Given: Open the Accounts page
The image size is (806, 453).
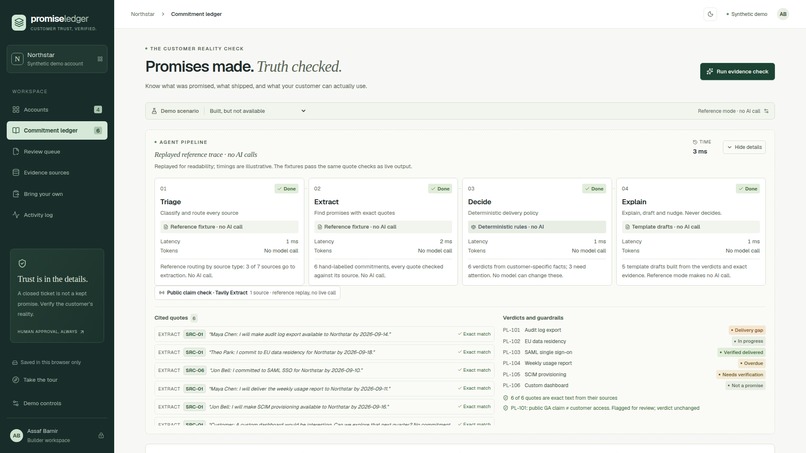Looking at the screenshot, I should pos(57,110).
